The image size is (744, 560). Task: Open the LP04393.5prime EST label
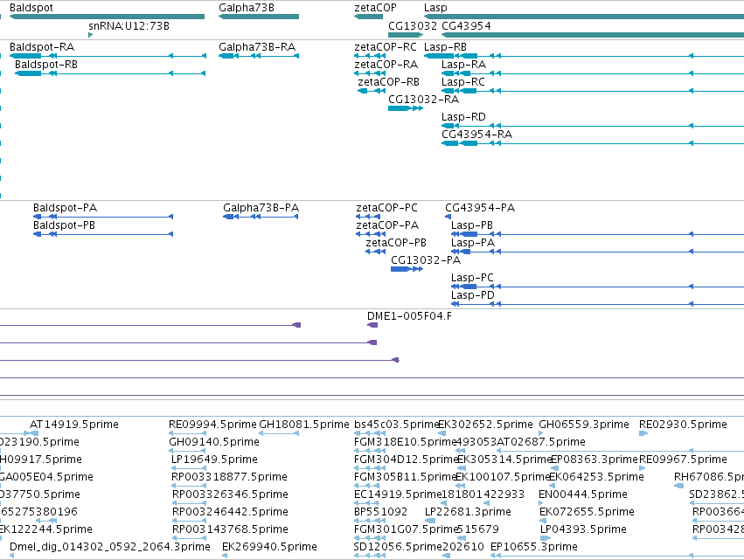(584, 529)
